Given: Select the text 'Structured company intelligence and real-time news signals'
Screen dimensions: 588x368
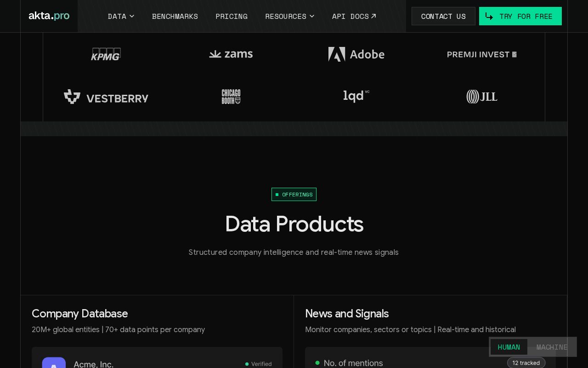Looking at the screenshot, I should coord(294,252).
